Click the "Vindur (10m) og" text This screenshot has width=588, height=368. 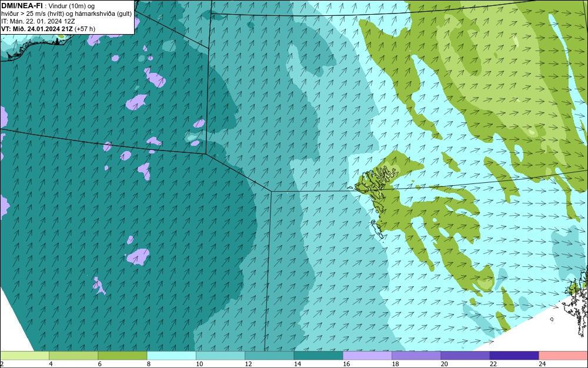click(72, 6)
